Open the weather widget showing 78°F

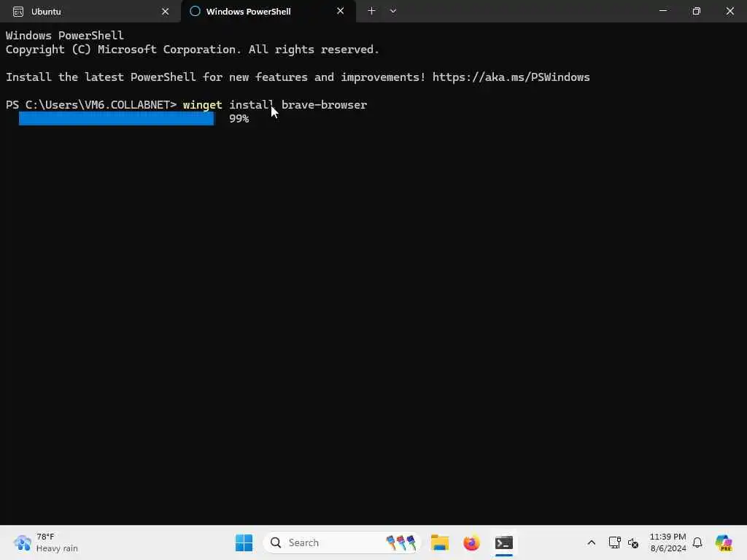tap(46, 542)
